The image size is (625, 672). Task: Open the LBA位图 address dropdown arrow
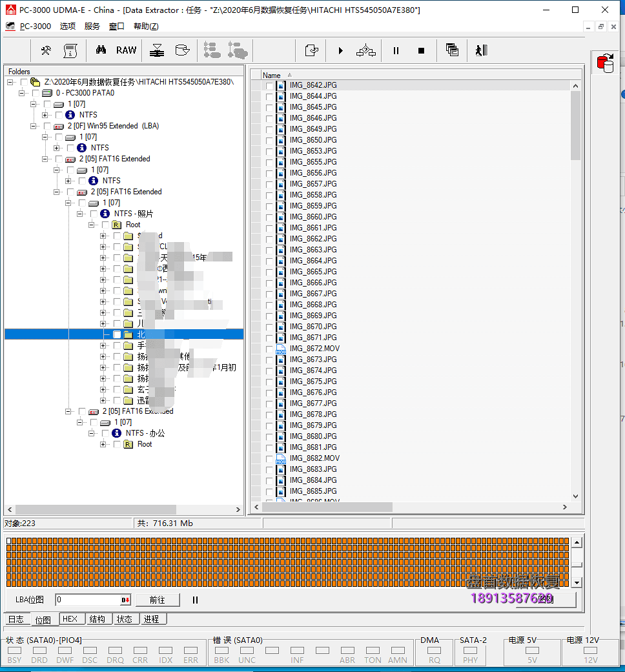click(x=125, y=600)
